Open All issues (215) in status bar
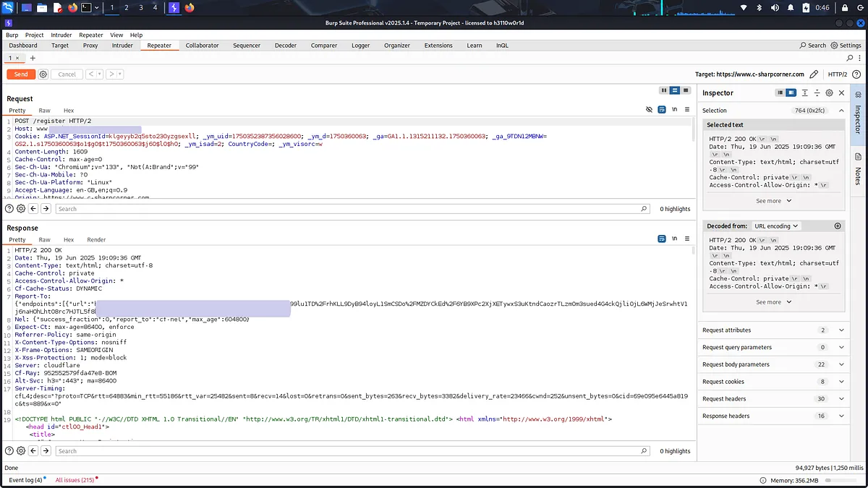Screen dimensions: 868x488 [75, 480]
